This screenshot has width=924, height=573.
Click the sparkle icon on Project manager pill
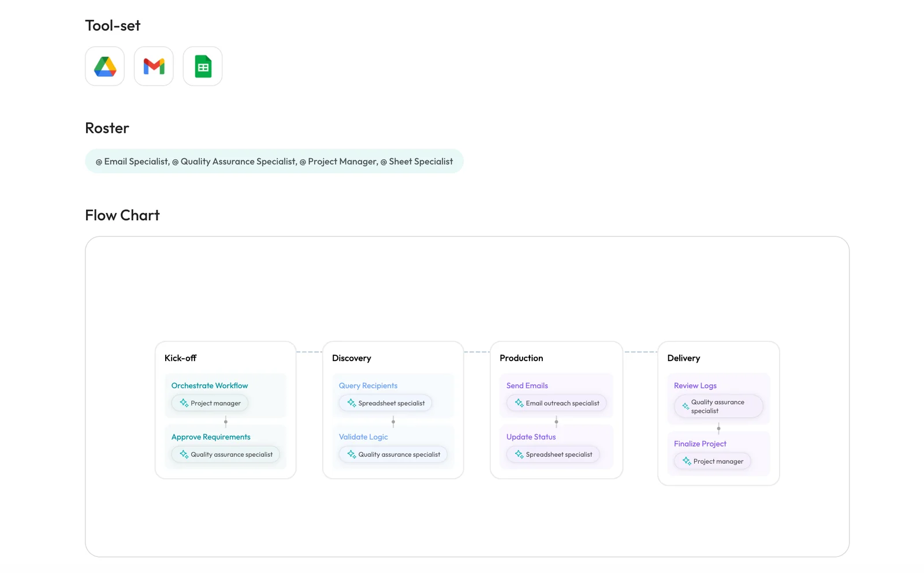click(x=184, y=403)
